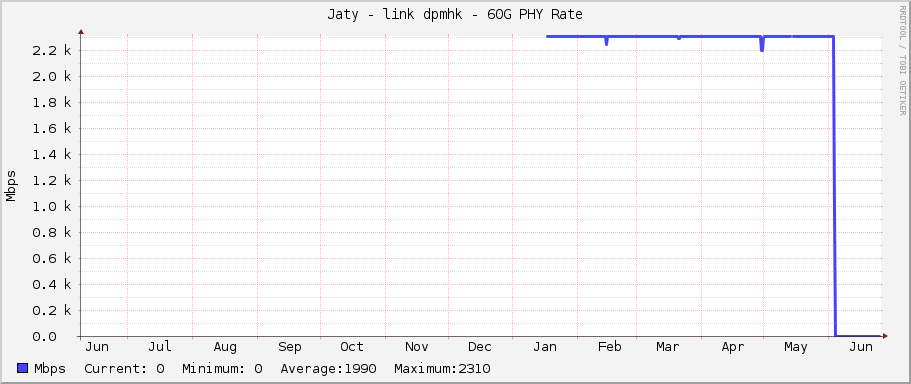This screenshot has height=384, width=911.
Task: Click the '0.6 k' y-axis label
Action: coord(52,259)
